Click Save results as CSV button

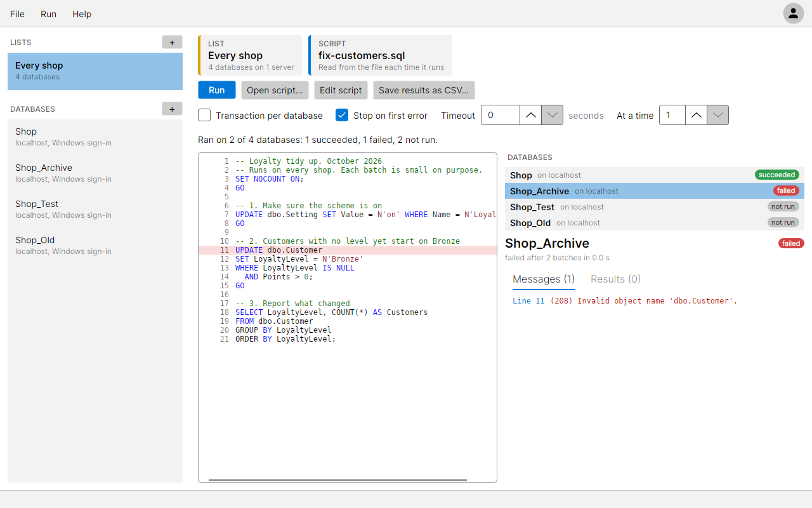pyautogui.click(x=424, y=90)
